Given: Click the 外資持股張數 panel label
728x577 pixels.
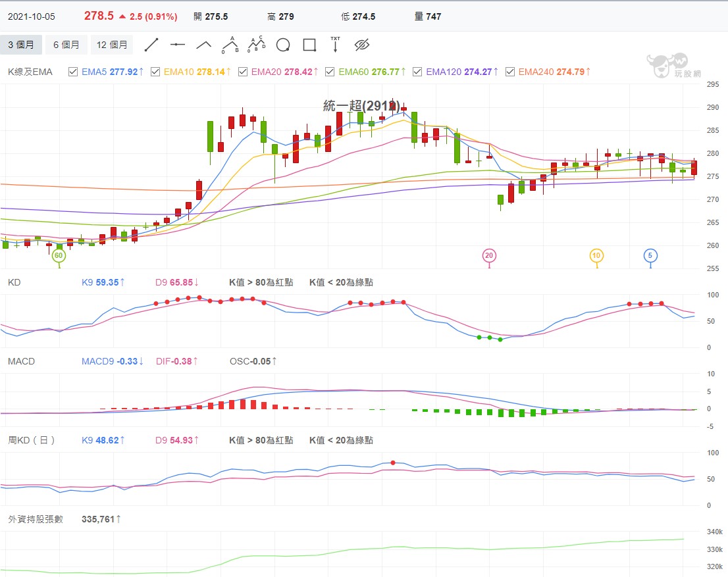Looking at the screenshot, I should (x=36, y=519).
